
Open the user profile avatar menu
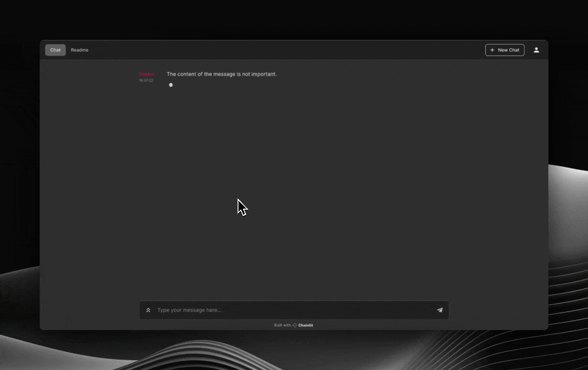click(536, 50)
